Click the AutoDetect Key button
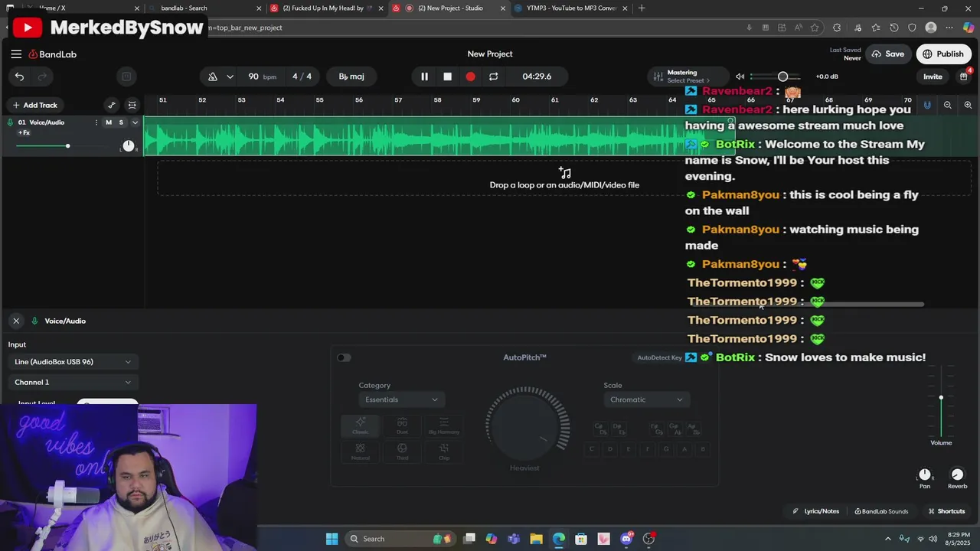980x551 pixels. pos(659,357)
